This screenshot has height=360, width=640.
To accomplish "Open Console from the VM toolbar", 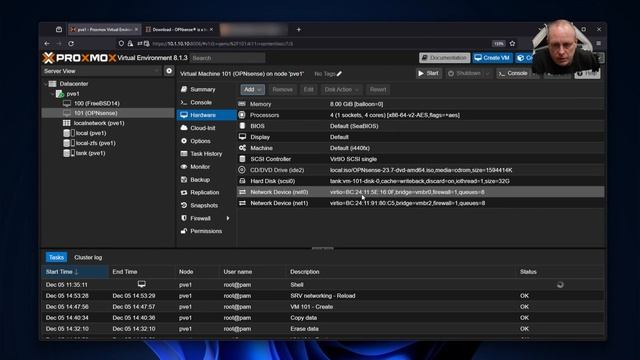I will [x=513, y=73].
